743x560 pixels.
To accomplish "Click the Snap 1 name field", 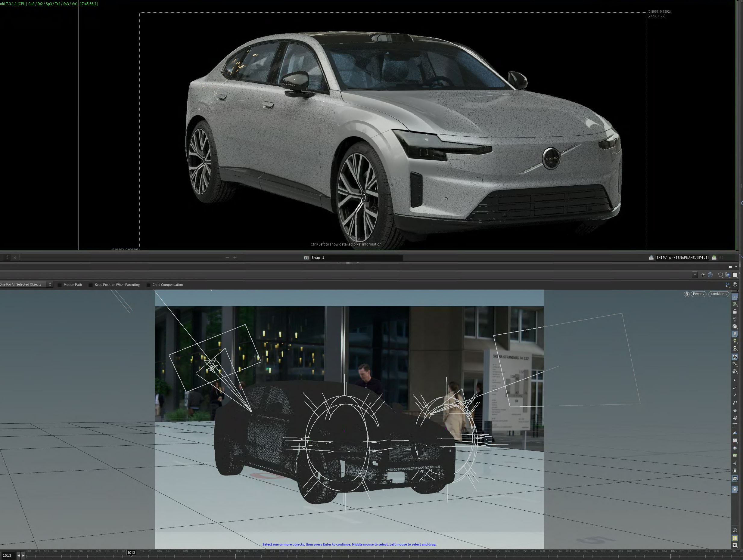I will pyautogui.click(x=356, y=258).
